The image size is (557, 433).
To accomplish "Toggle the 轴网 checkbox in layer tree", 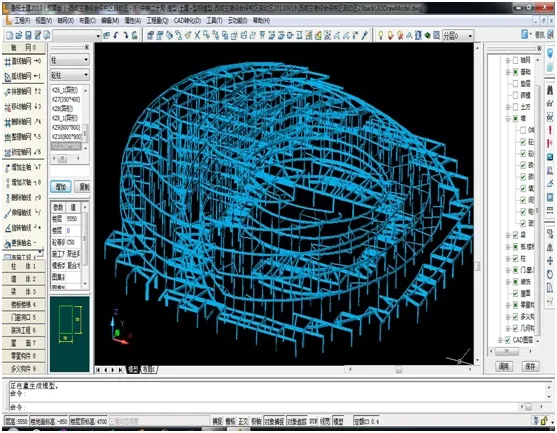I will point(515,60).
